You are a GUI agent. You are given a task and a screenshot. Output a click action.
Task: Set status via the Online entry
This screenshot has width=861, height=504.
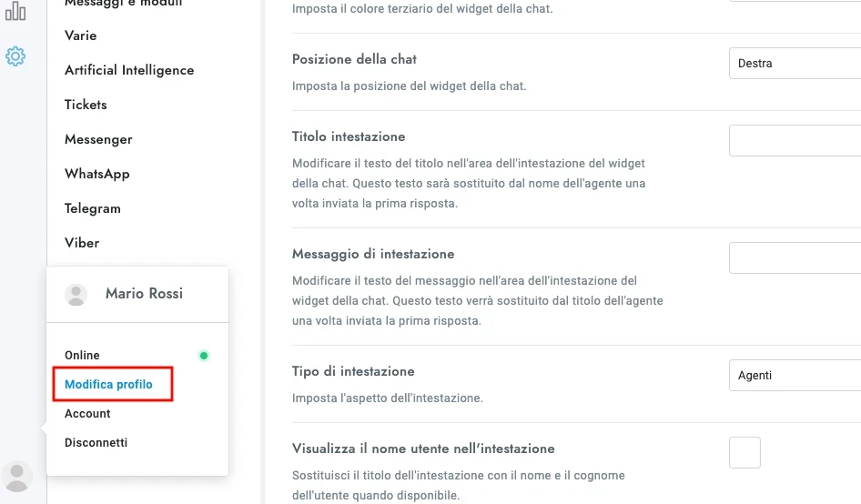(83, 356)
